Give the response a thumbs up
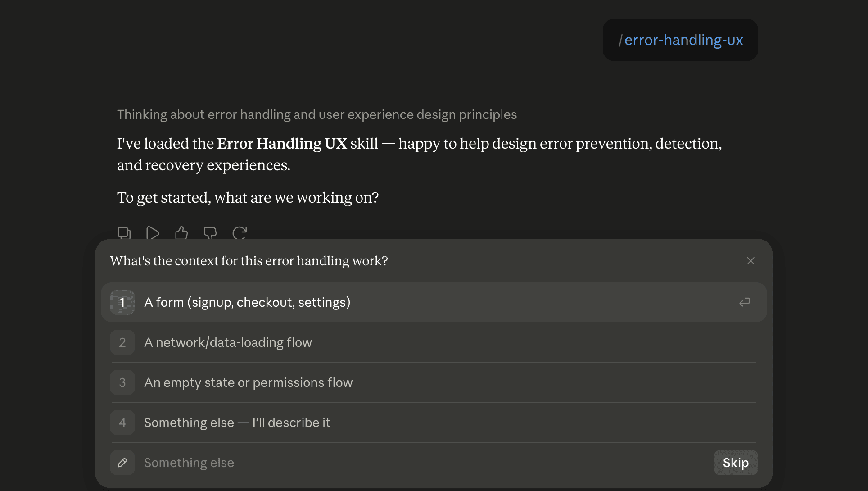868x491 pixels. coord(181,233)
